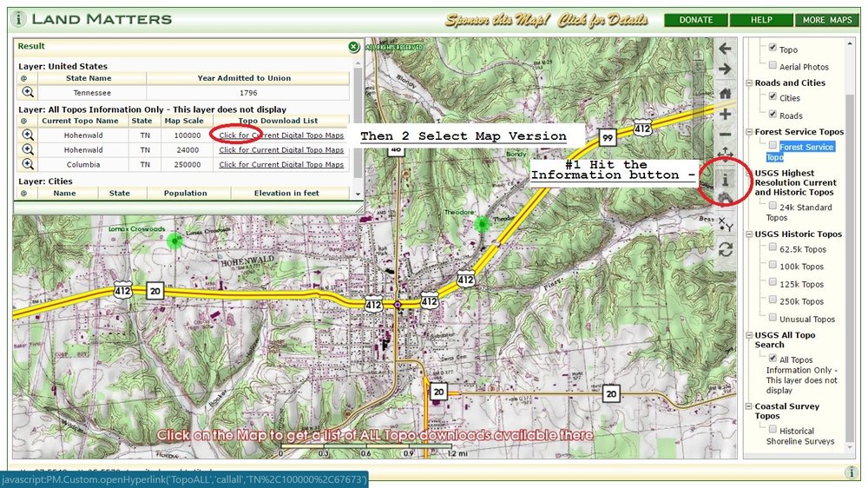868x488 pixels.
Task: Enable the Unusual Topos layer
Action: click(773, 318)
